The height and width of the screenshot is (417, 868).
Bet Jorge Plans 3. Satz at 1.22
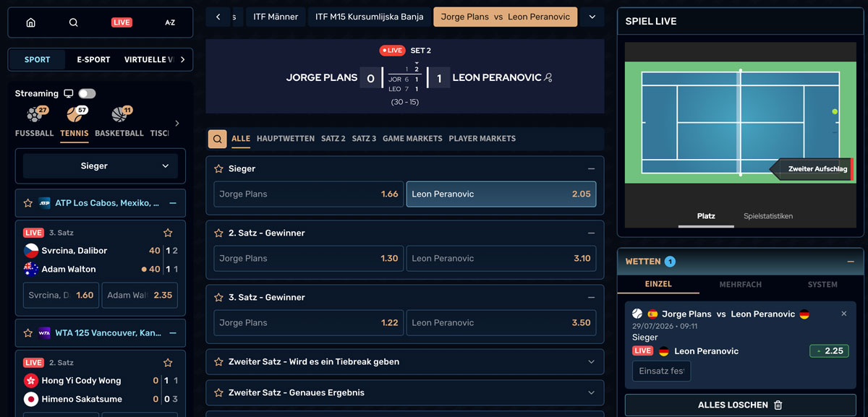(309, 322)
